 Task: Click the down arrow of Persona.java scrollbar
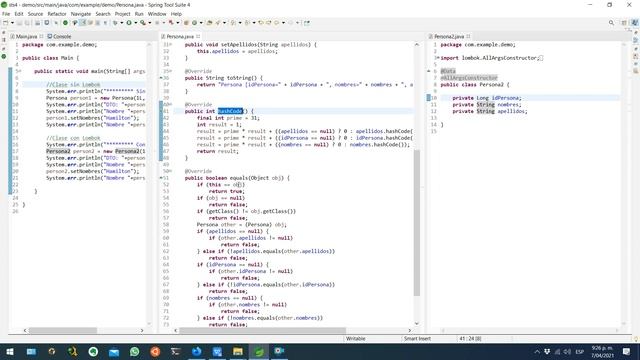(x=417, y=324)
